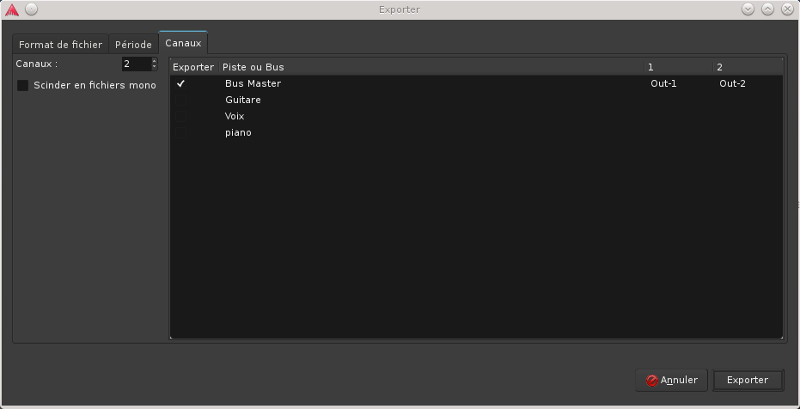
Task: Click the Piste ou Bus column header
Action: pyautogui.click(x=253, y=67)
